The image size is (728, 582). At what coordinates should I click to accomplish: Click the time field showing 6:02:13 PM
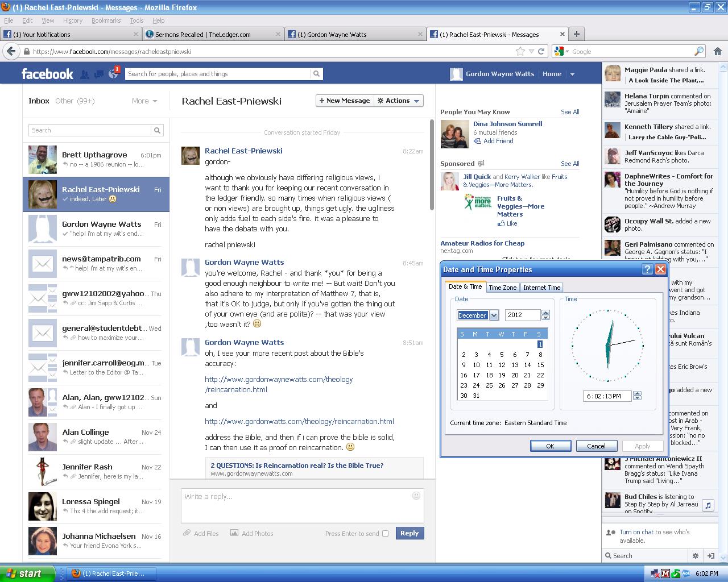coord(607,396)
